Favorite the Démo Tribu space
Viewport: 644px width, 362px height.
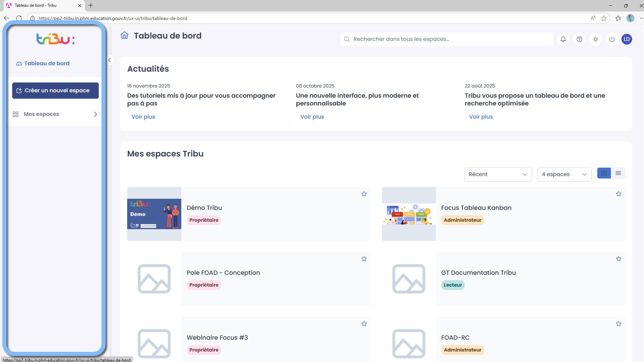click(364, 194)
